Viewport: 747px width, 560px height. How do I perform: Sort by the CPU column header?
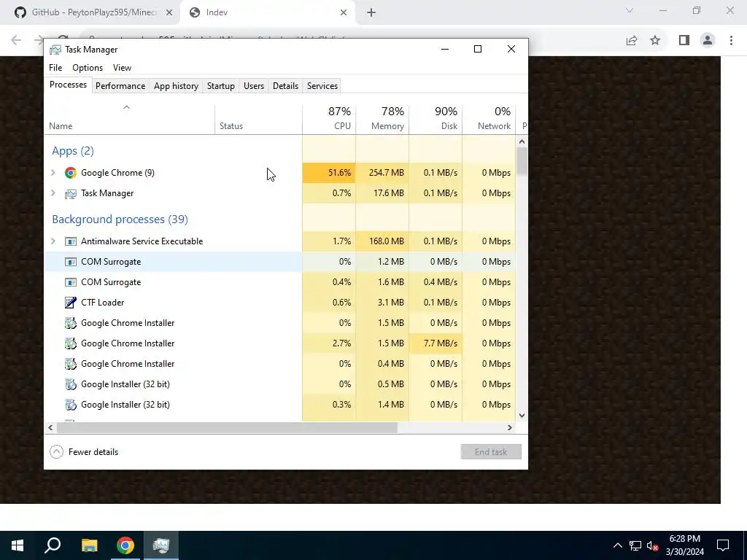click(x=329, y=119)
